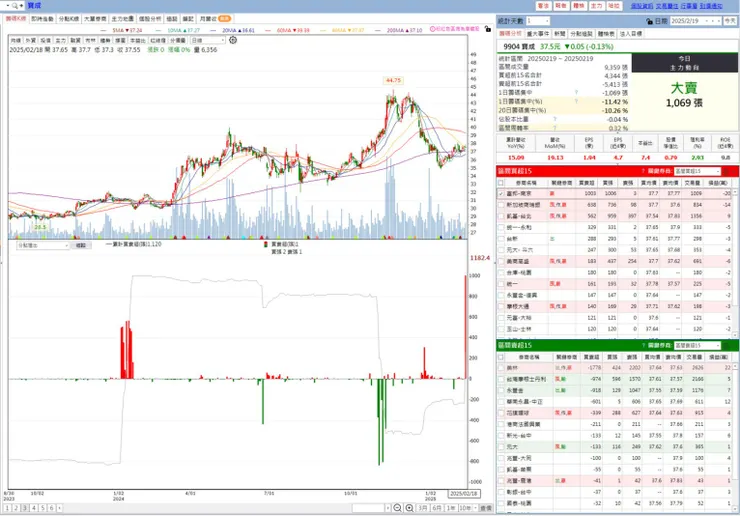Viewport: 740px width, 516px height.
Task: Tick the checkbox for 美林 sell row
Action: point(501,368)
